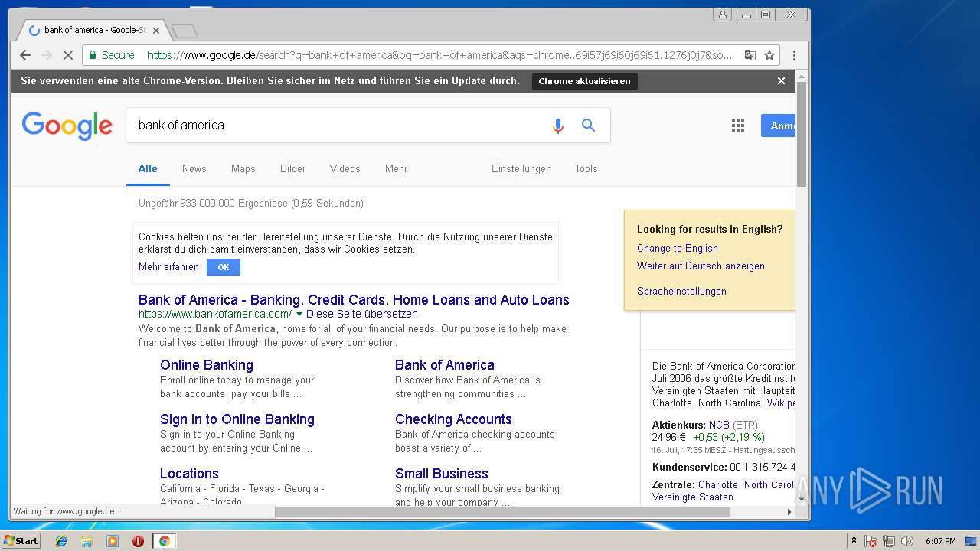
Task: Open a new tab
Action: point(185,31)
